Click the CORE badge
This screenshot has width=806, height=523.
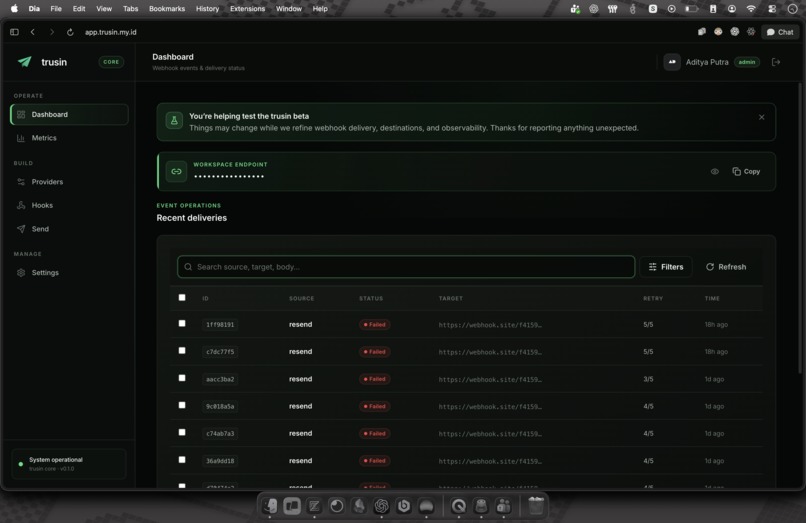pyautogui.click(x=111, y=62)
